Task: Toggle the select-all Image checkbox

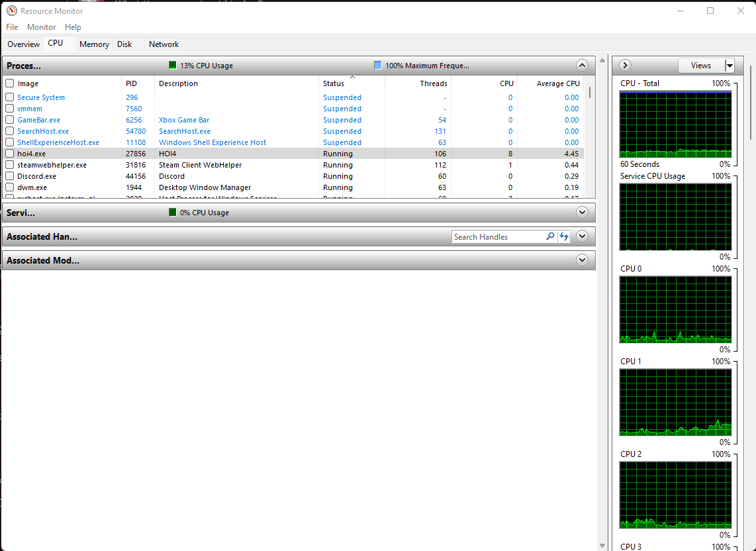Action: (10, 83)
